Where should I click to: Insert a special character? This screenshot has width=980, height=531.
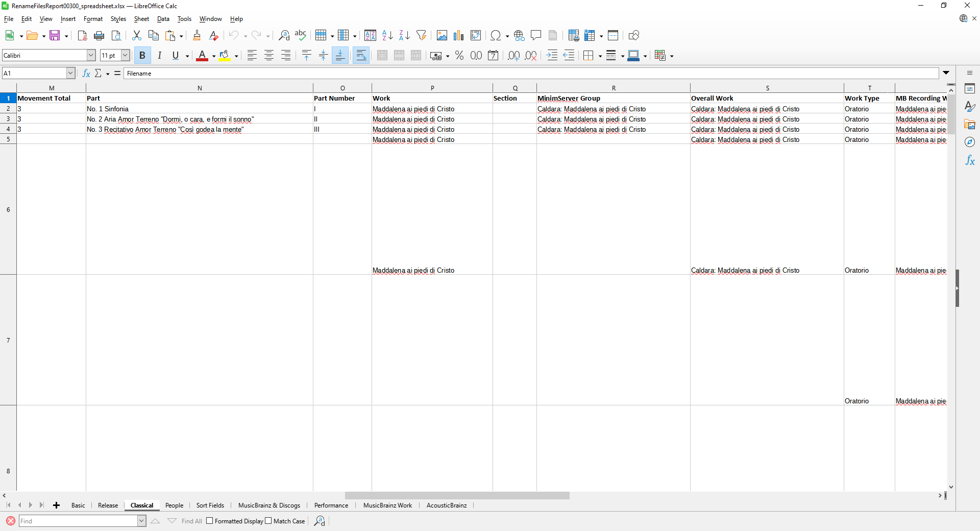pyautogui.click(x=495, y=35)
